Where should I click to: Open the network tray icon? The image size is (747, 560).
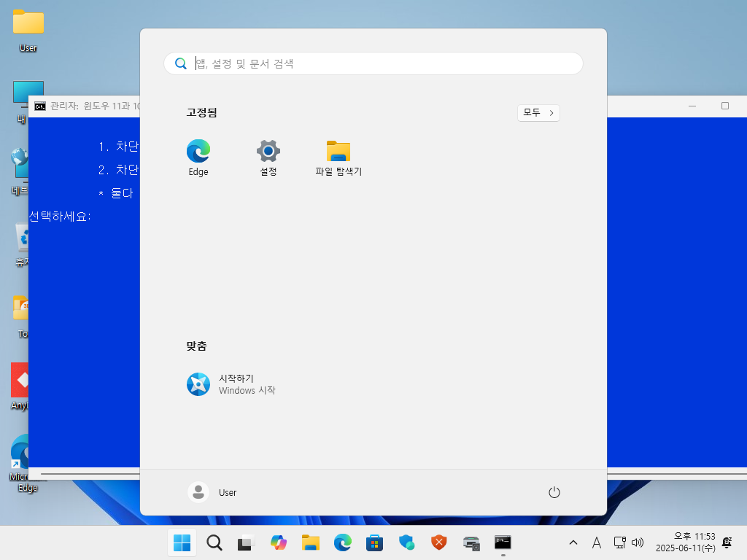(619, 542)
